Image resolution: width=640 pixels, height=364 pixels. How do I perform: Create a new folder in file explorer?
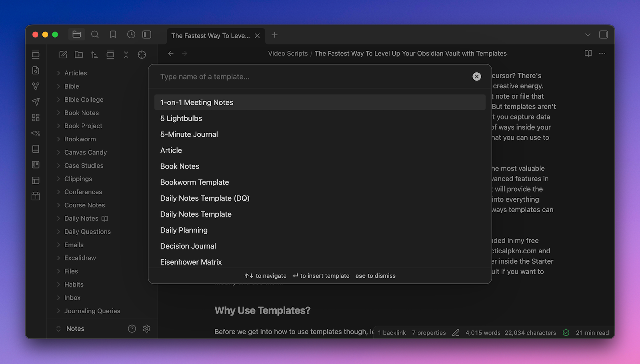(79, 55)
